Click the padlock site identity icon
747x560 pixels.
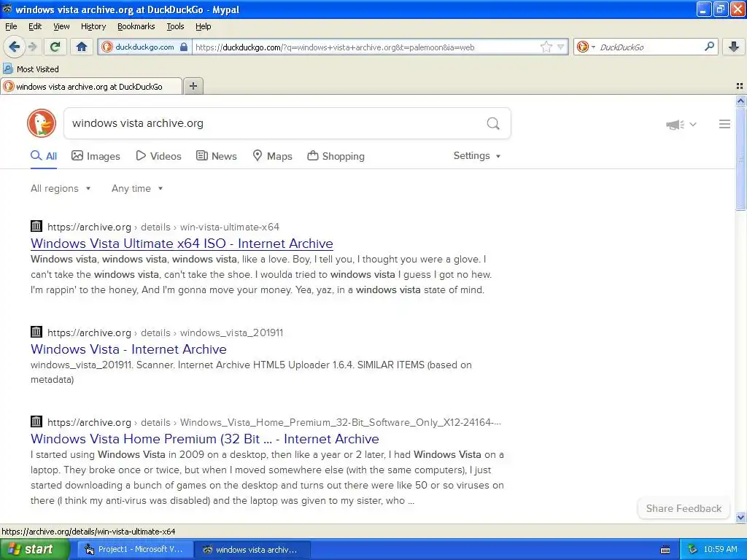pos(184,47)
